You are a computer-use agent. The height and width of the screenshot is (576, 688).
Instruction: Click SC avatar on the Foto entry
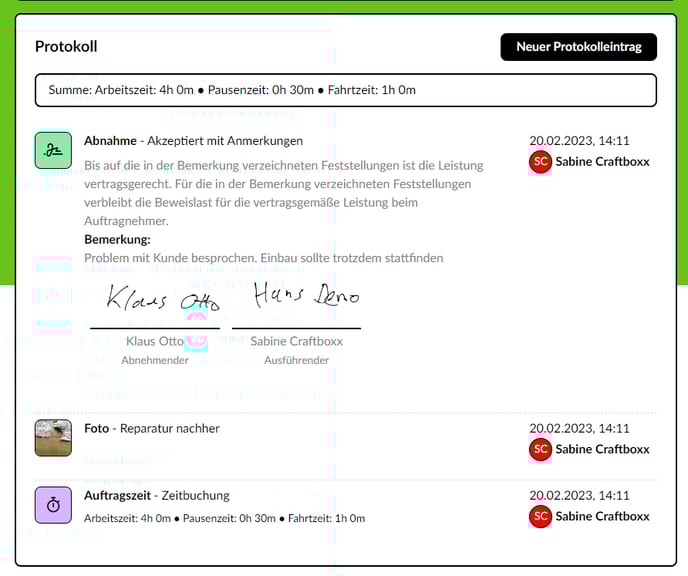[540, 449]
